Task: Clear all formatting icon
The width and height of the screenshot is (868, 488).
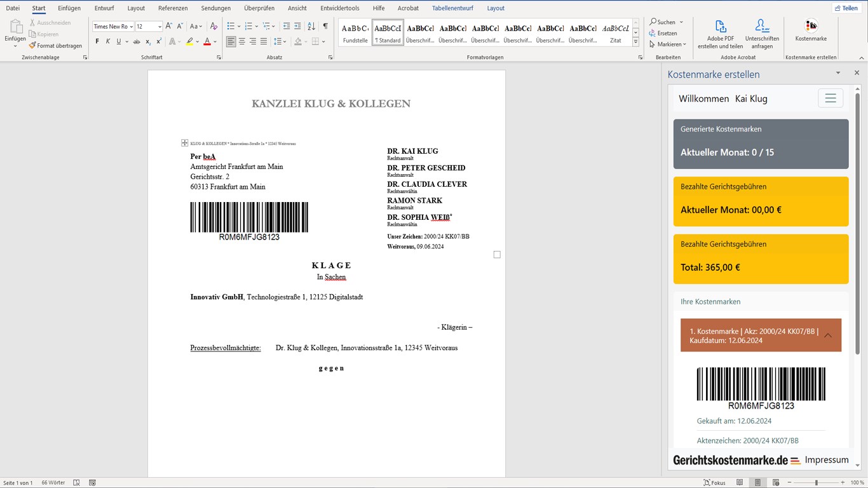Action: [x=214, y=26]
